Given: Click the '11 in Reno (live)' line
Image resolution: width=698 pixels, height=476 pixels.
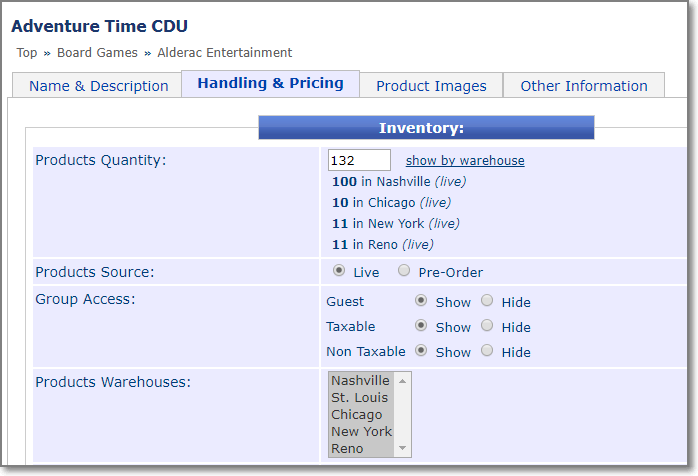Looking at the screenshot, I should click(382, 244).
